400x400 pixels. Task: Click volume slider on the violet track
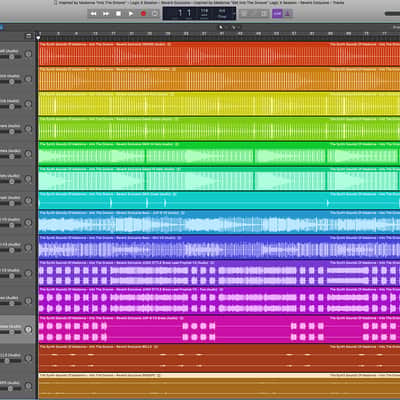pyautogui.click(x=11, y=276)
